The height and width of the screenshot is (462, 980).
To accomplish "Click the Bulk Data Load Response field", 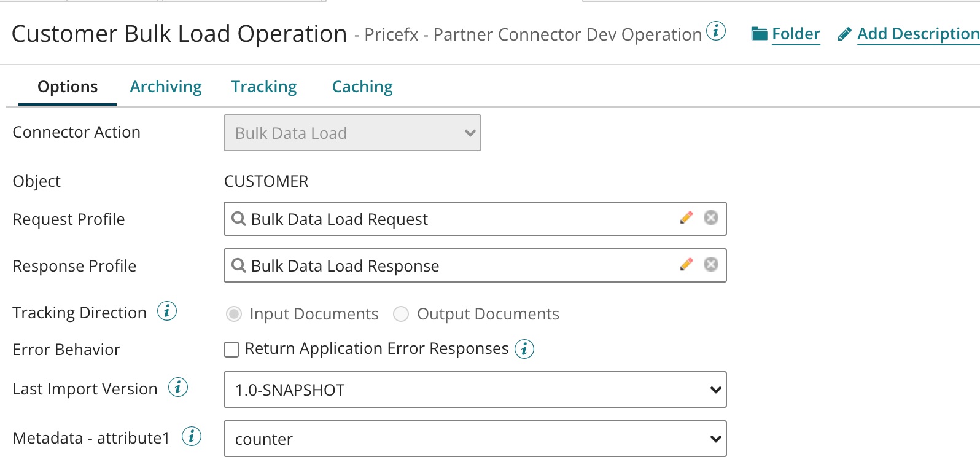I will pyautogui.click(x=475, y=265).
